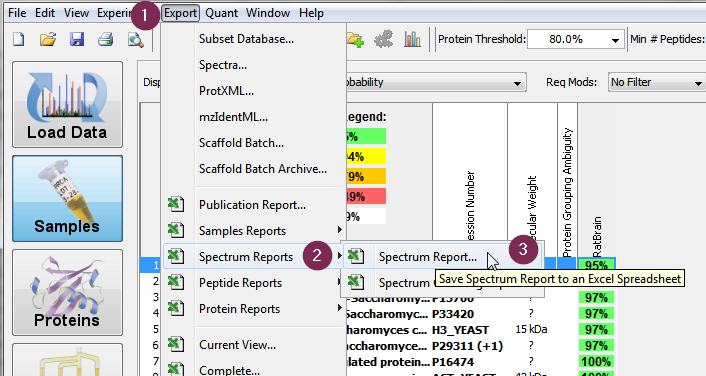
Task: Open the Help menu
Action: (x=311, y=13)
